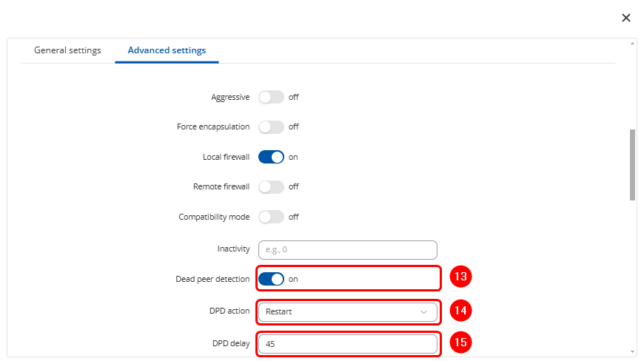Switch to General settings tab
The height and width of the screenshot is (361, 644).
[x=67, y=50]
